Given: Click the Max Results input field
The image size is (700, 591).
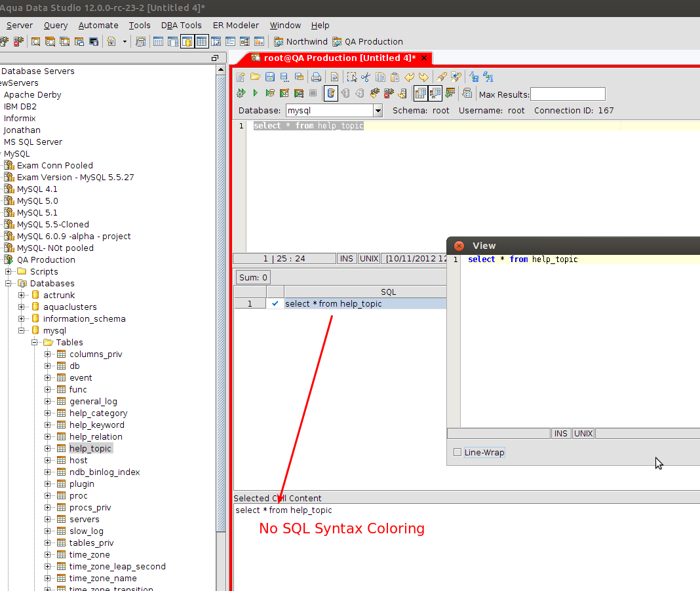Looking at the screenshot, I should pyautogui.click(x=568, y=94).
